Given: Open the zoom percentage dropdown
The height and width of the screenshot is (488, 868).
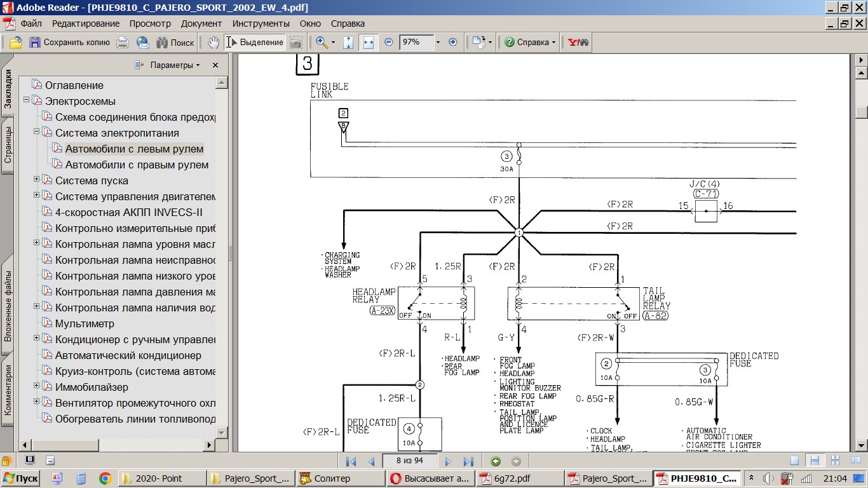Looking at the screenshot, I should (x=438, y=43).
